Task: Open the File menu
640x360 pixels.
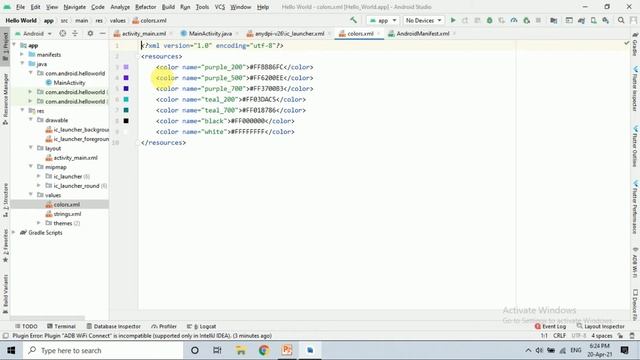Action: tap(20, 7)
